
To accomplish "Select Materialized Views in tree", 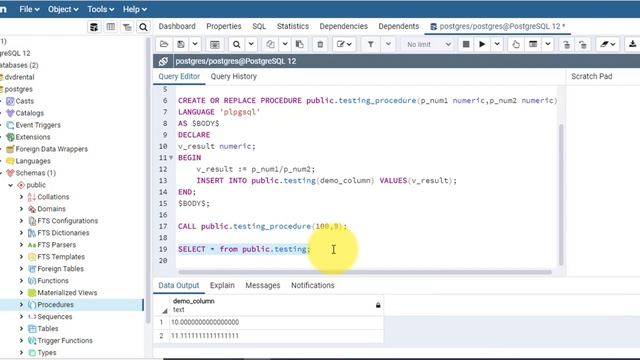I will coord(67,293).
